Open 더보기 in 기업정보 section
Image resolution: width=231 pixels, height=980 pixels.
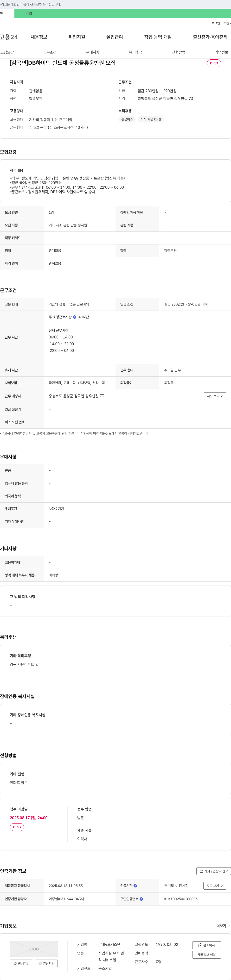pos(223,926)
